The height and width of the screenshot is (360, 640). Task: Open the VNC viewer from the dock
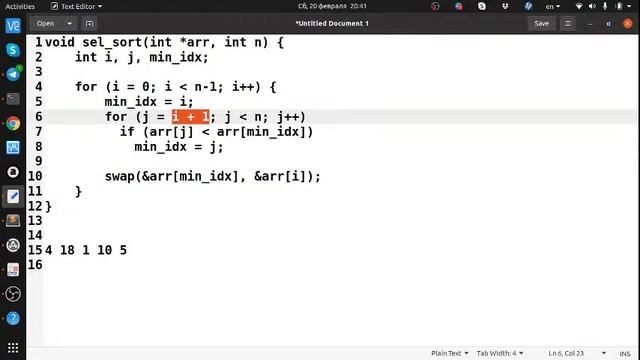[13, 26]
